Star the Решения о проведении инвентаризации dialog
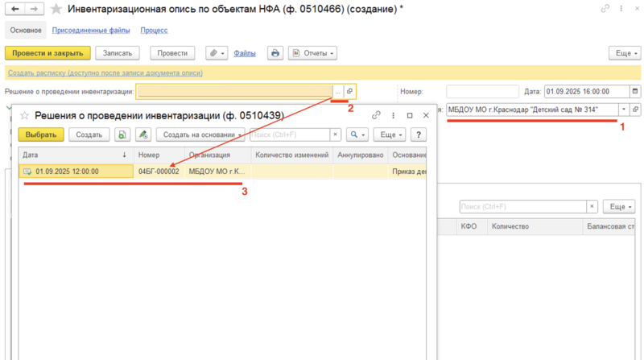The height and width of the screenshot is (360, 644). [x=25, y=116]
